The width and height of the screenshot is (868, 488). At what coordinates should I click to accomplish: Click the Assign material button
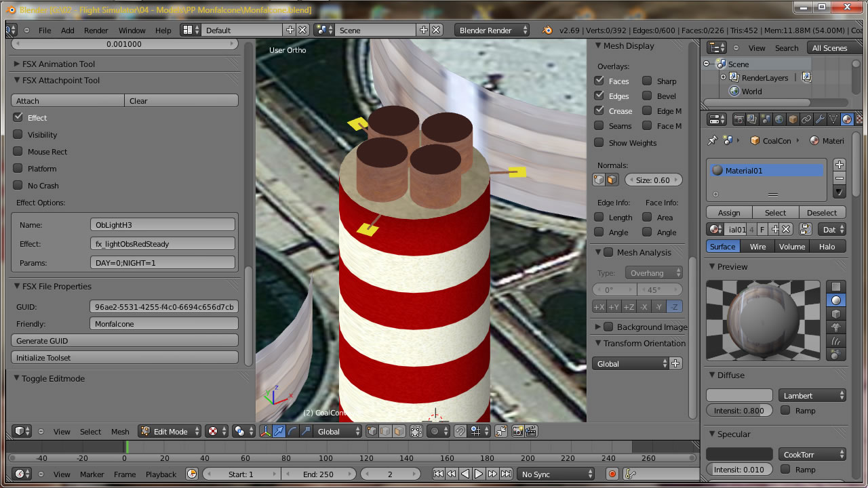tap(729, 213)
